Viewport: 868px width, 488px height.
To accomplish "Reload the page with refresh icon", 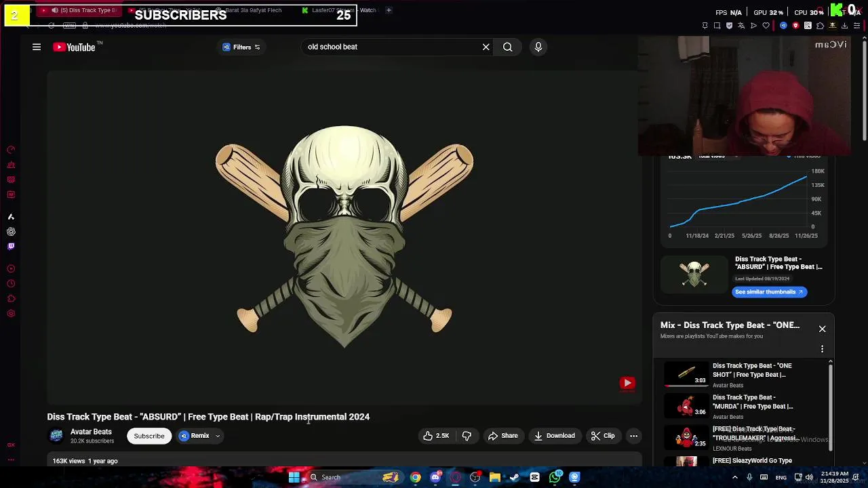I will [x=51, y=26].
